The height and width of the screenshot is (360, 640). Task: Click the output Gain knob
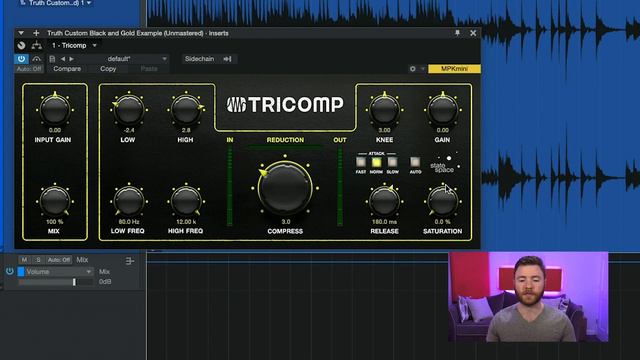(443, 109)
